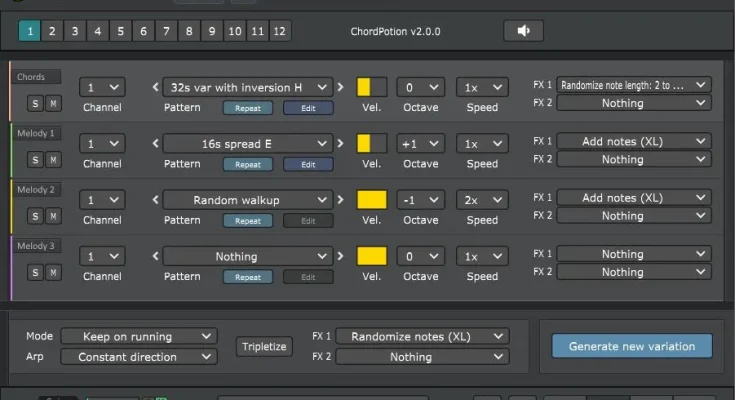Open the Mode dropdown showing Keep on running
Screen dimensions: 735x400
coord(138,336)
